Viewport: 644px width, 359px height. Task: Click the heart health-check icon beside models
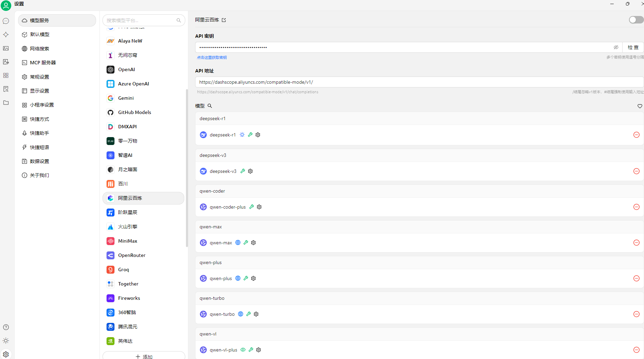click(640, 106)
